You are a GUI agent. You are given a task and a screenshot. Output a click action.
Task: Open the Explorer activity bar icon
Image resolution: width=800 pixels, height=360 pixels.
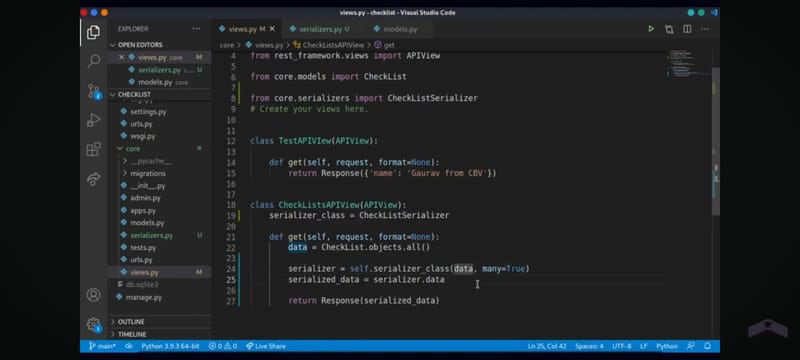click(x=93, y=32)
